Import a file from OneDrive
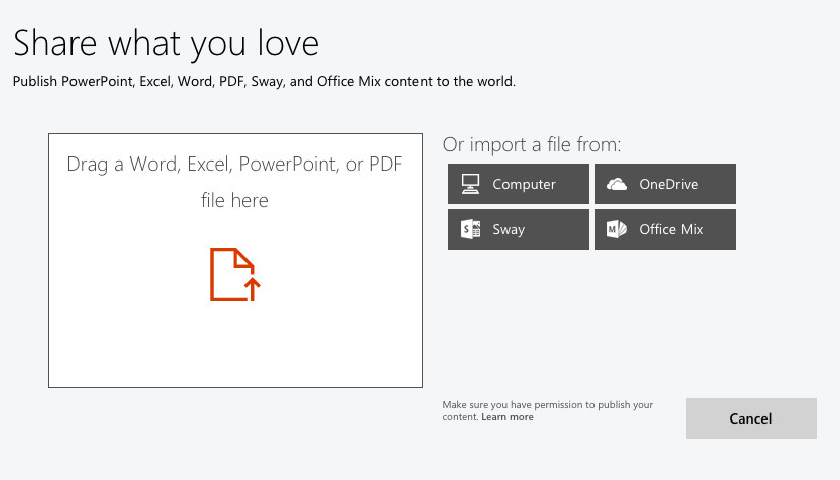The width and height of the screenshot is (840, 480). 665,184
